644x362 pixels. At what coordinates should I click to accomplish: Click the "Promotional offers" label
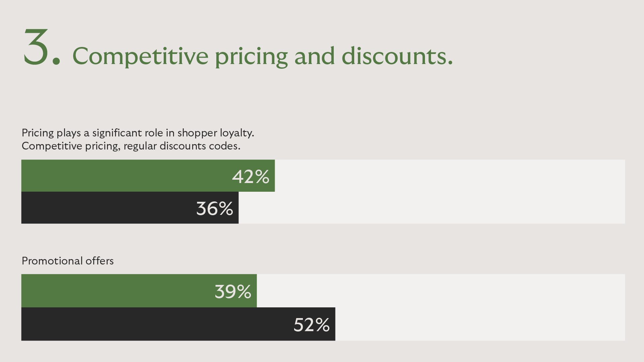point(67,261)
